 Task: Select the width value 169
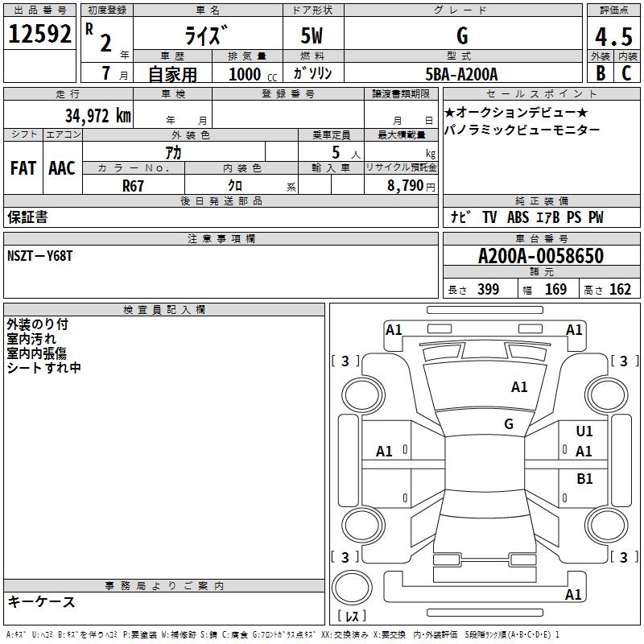coord(555,289)
